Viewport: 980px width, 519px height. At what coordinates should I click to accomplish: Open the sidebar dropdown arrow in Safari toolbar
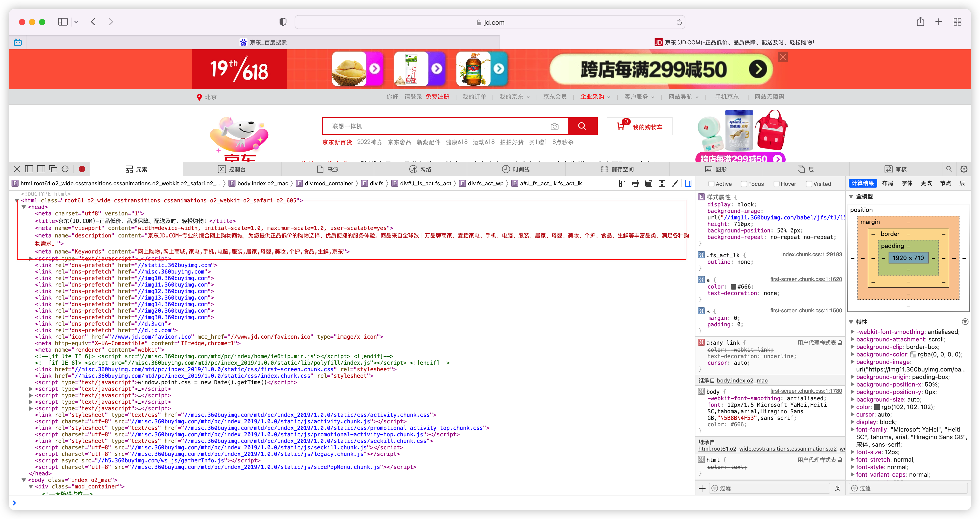[x=76, y=22]
